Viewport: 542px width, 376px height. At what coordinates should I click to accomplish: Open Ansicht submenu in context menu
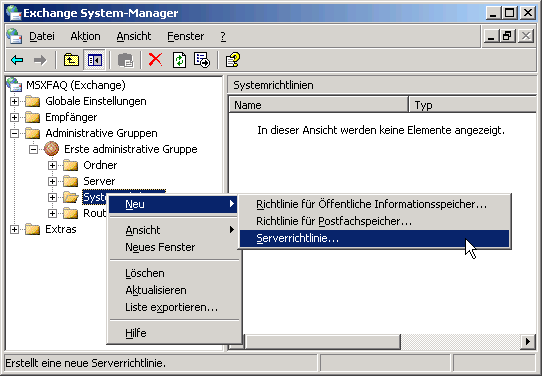174,230
